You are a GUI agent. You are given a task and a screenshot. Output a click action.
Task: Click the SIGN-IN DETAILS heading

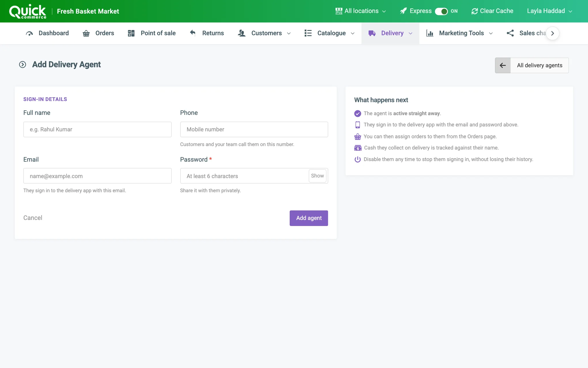45,99
